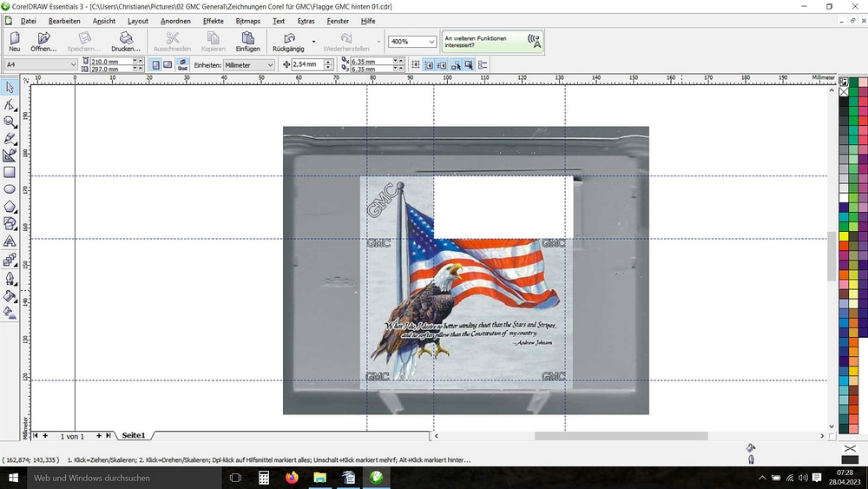Go to the first page navigator button
This screenshot has height=489, width=868.
[36, 436]
